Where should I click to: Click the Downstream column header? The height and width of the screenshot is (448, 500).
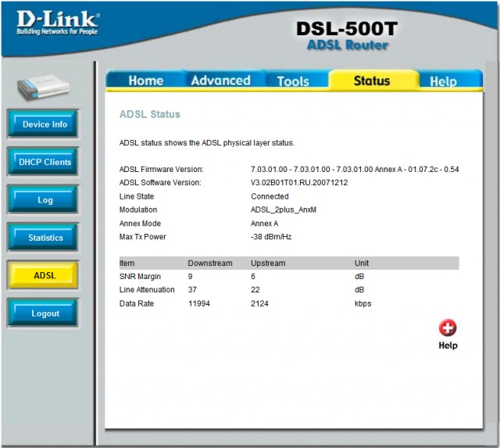[210, 263]
